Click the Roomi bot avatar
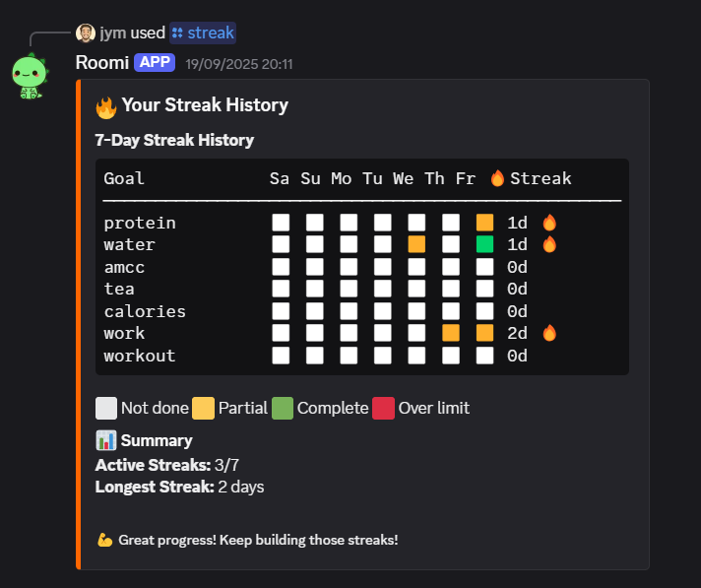 [x=30, y=77]
